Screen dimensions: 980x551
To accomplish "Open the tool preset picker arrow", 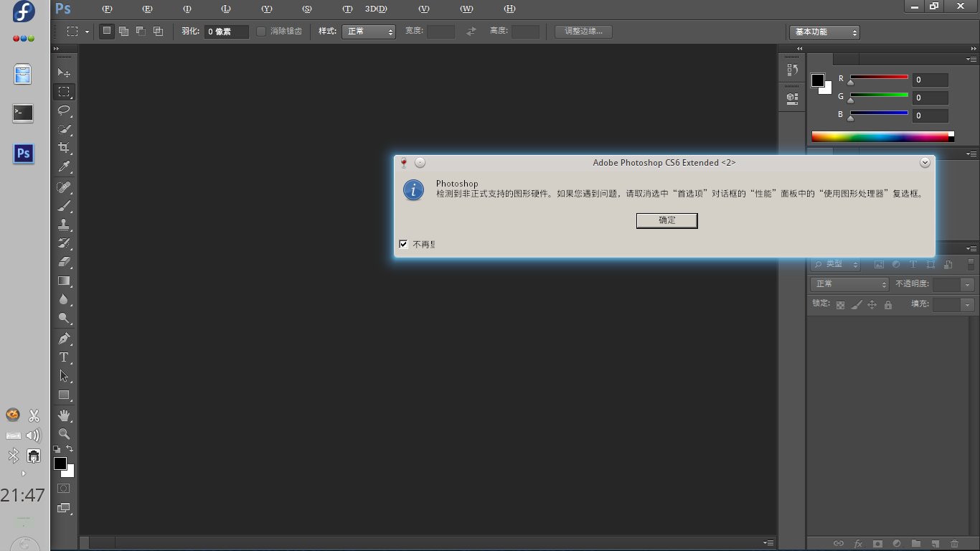I will [x=88, y=32].
